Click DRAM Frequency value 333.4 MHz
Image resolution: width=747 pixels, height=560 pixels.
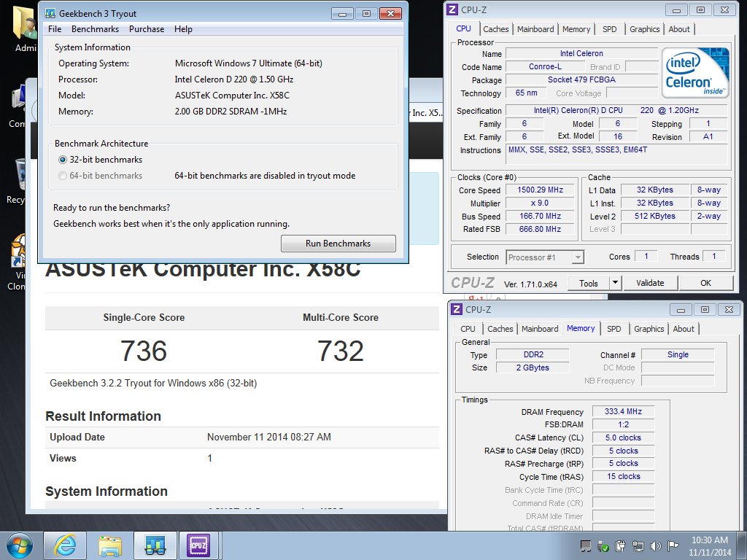point(623,411)
